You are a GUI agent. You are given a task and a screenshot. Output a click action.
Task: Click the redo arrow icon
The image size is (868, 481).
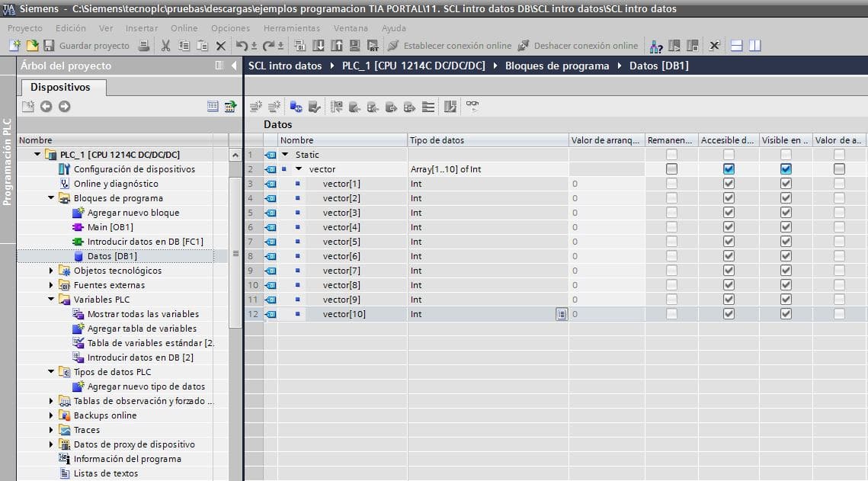coord(268,46)
